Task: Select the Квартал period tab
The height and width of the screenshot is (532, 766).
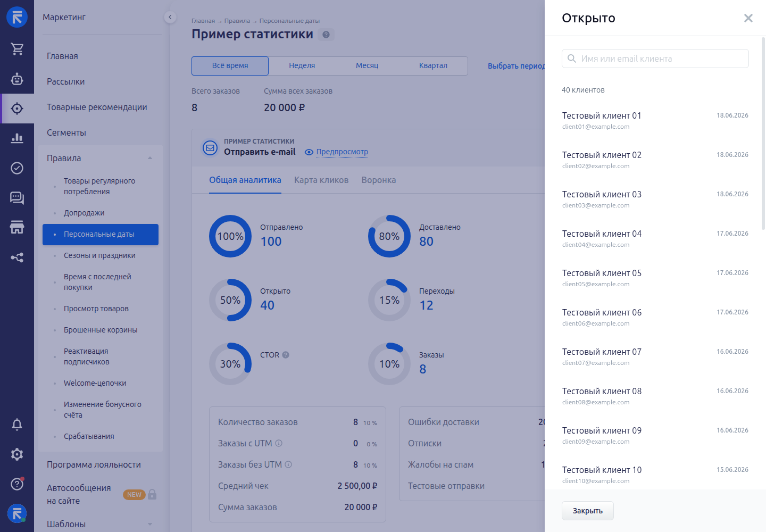Action: (x=433, y=66)
